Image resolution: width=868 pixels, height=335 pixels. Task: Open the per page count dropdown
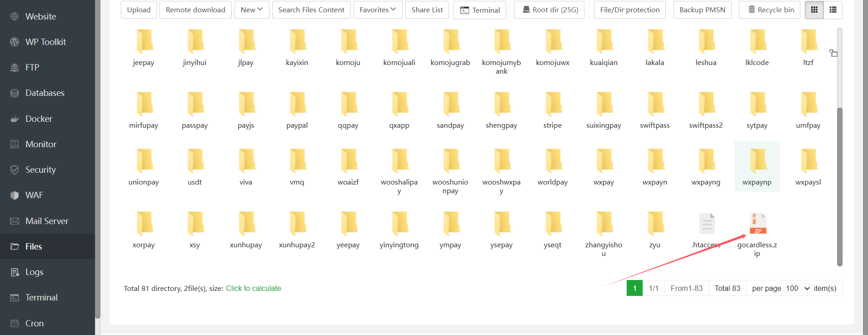coord(798,288)
